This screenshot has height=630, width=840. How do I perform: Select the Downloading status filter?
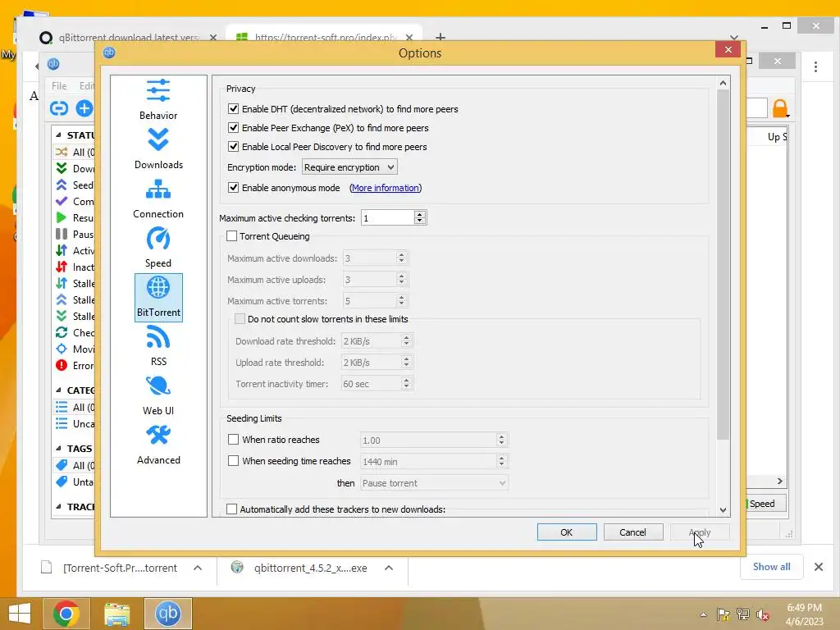[75, 168]
